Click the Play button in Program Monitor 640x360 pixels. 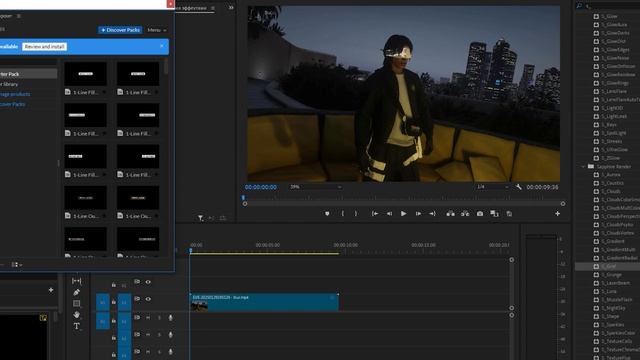[x=403, y=213]
